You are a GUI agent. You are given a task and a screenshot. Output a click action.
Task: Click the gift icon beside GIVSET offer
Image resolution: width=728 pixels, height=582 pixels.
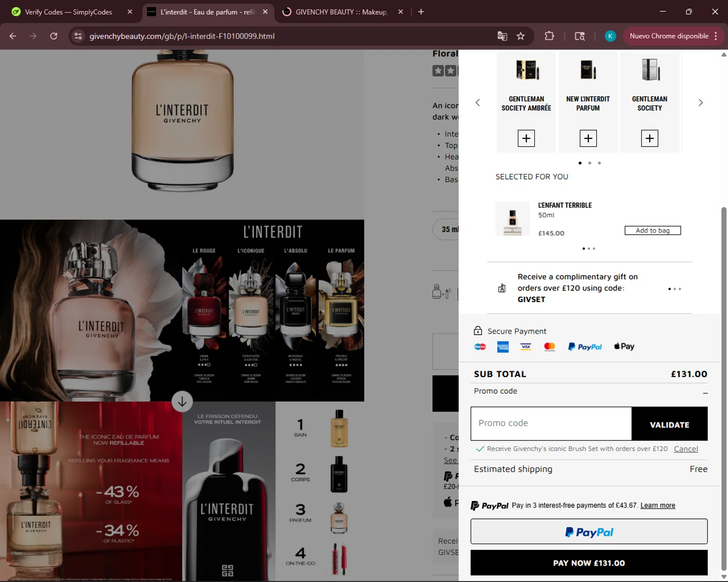[502, 288]
